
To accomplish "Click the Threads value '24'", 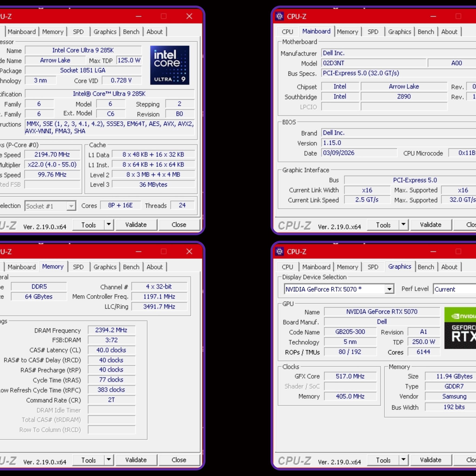I will tap(182, 205).
